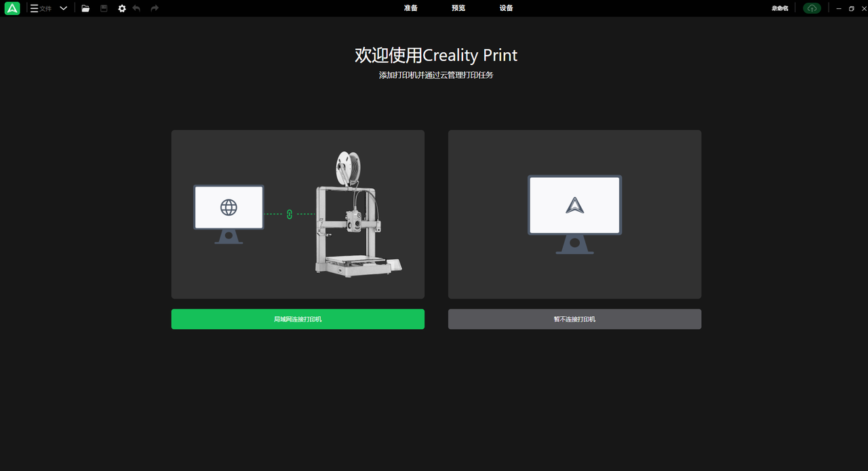868x471 pixels.
Task: Click the 未命名 project name
Action: [780, 8]
